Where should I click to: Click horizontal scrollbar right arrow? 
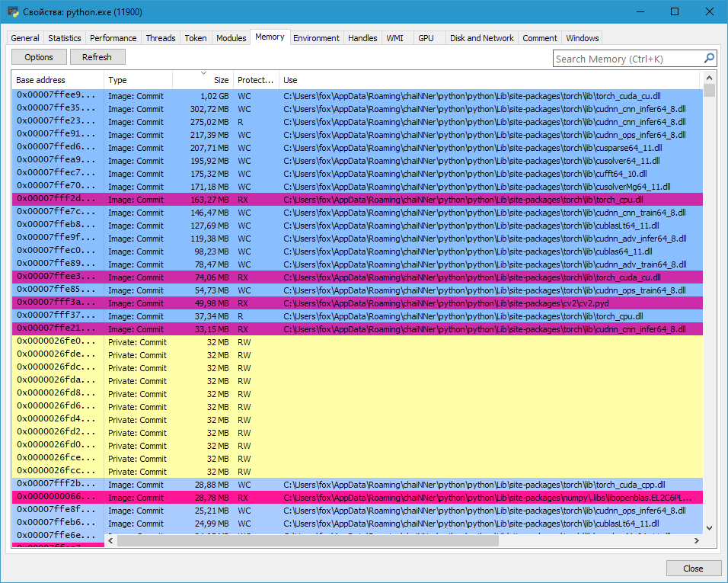pos(697,541)
